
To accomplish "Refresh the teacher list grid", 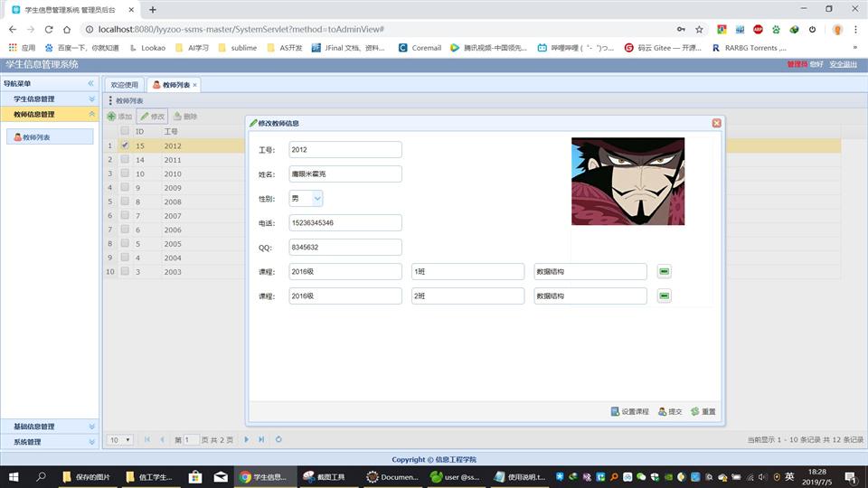I will pyautogui.click(x=278, y=439).
